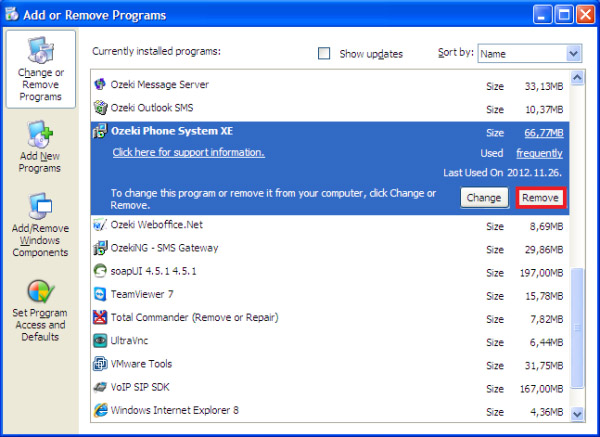Click the Ozeki Message Server icon
The height and width of the screenshot is (437, 600).
100,85
